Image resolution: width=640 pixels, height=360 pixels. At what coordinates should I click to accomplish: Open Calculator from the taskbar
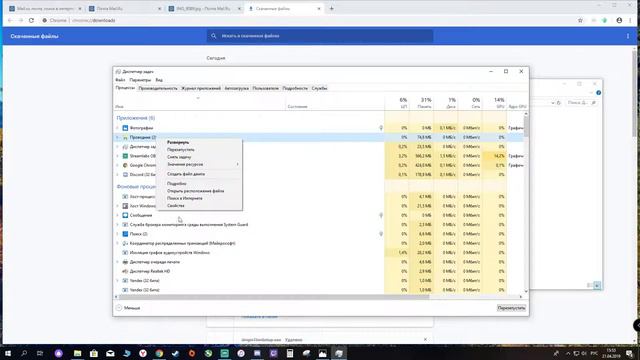pyautogui.click(x=290, y=353)
